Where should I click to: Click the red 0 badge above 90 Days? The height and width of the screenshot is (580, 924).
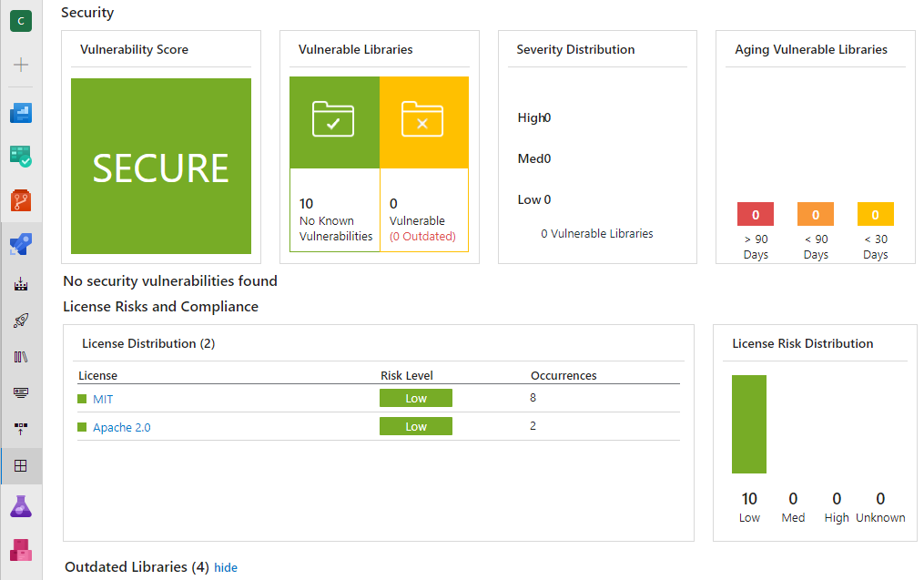pos(755,213)
